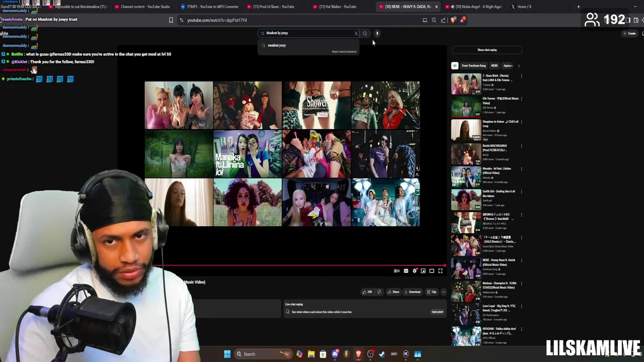The width and height of the screenshot is (644, 362).
Task: Enter fullscreen in the video player
Action: 440,271
